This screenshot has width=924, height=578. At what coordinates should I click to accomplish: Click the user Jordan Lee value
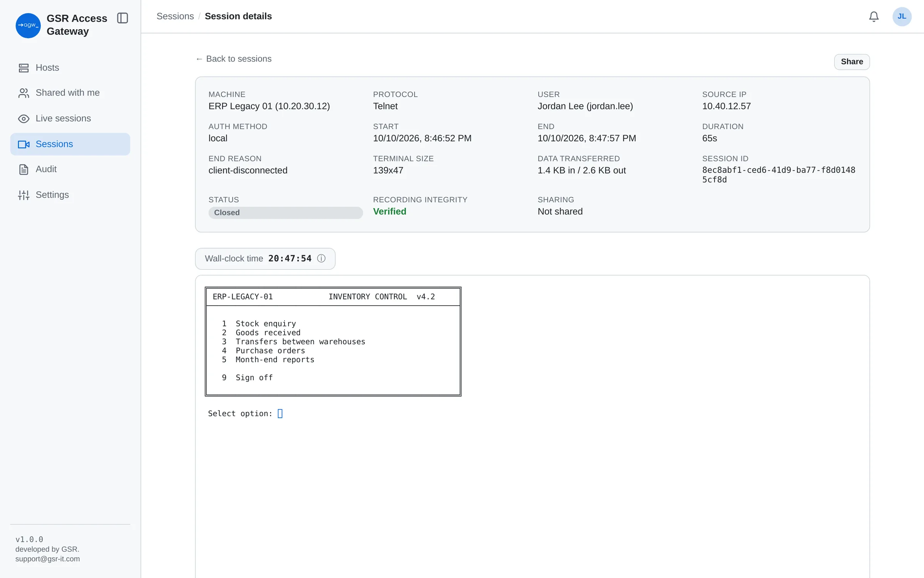585,106
